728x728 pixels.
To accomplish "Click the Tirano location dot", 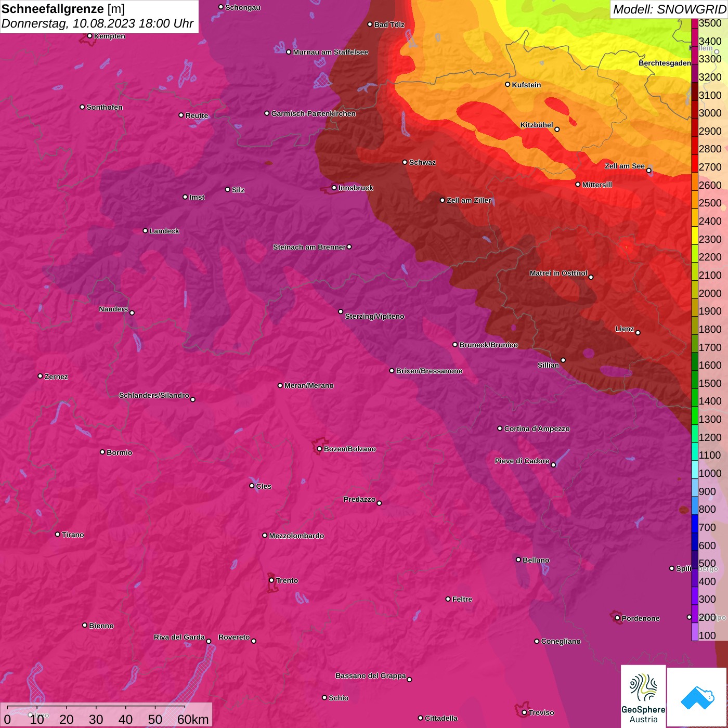I will [57, 534].
